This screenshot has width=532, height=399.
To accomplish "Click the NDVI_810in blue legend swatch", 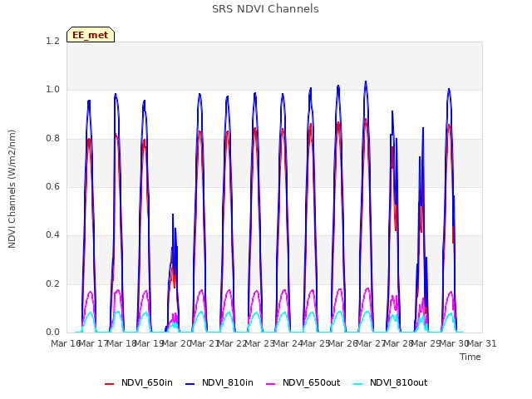I will pos(190,384).
